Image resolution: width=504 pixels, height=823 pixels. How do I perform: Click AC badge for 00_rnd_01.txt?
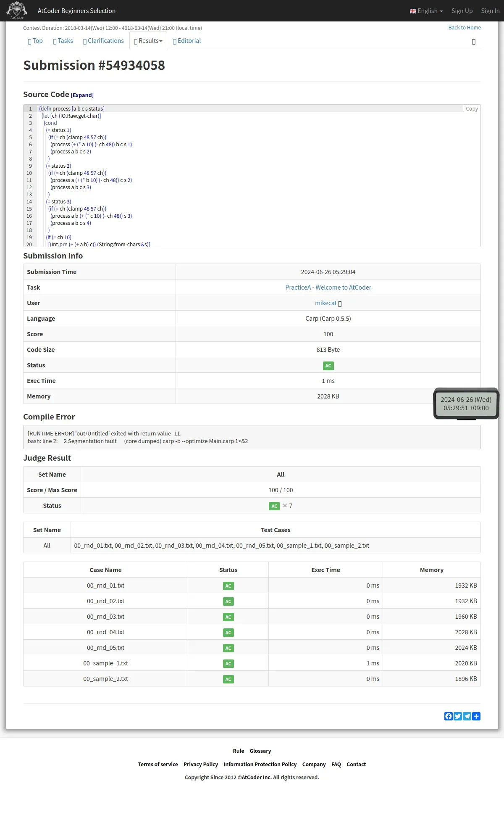point(228,586)
